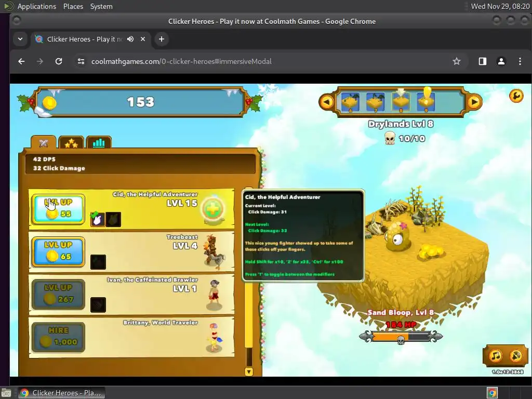Click the Sand Bloop HP bar
The height and width of the screenshot is (399, 532).
click(401, 337)
